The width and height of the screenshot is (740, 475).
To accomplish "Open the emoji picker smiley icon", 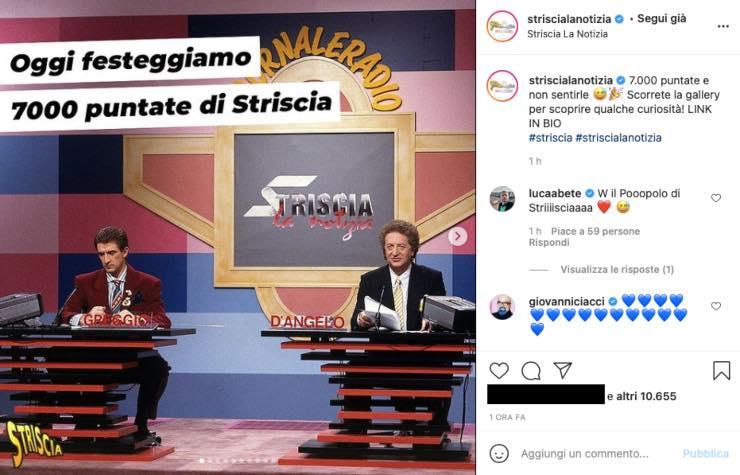I will 499,453.
